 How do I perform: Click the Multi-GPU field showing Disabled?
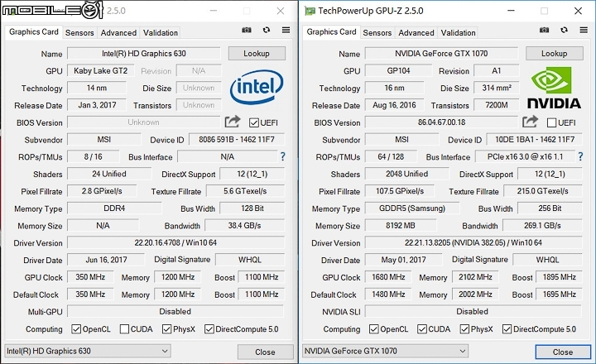click(175, 312)
